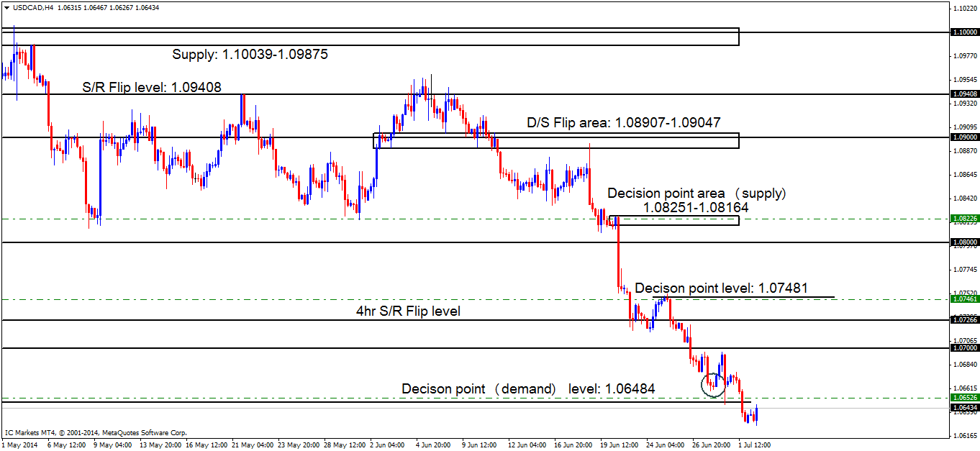Screen dimensions: 980x451
Task: Click the 1.10220 price axis value
Action: click(x=965, y=9)
